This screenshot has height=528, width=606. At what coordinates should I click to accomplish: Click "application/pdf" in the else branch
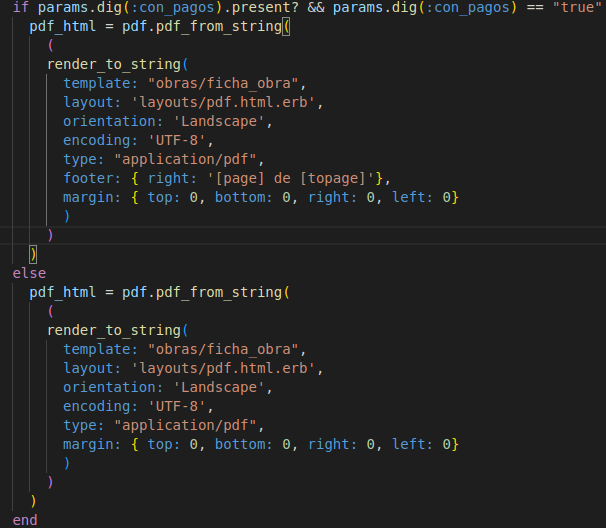[x=186, y=425]
